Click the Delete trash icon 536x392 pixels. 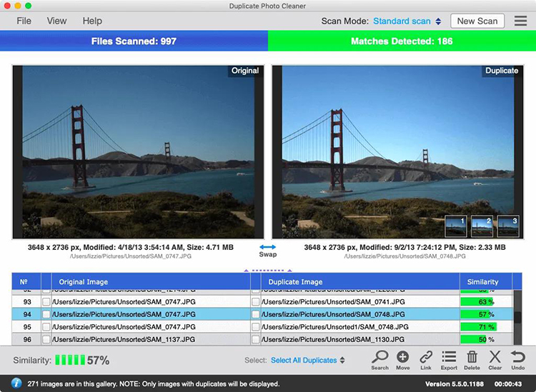(472, 360)
